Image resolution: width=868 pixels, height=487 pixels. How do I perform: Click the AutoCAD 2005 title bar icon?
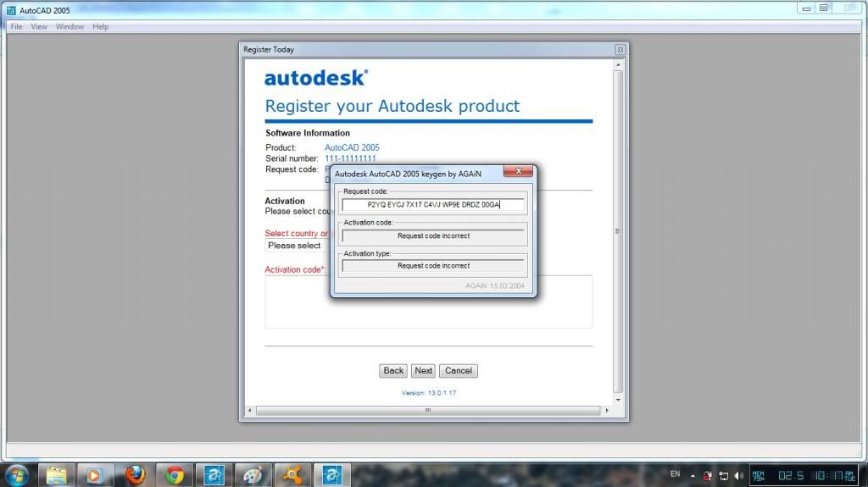[11, 10]
